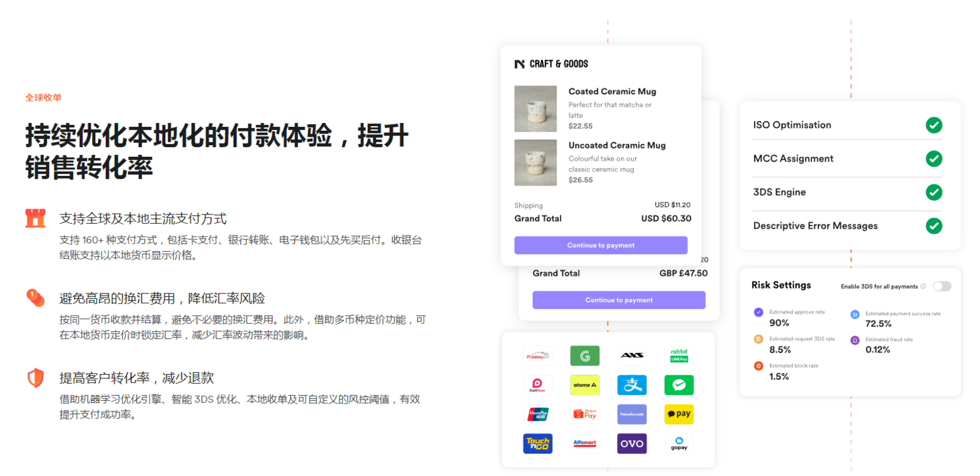980x476 pixels.
Task: Click the Alfamart payment icon
Action: (584, 443)
